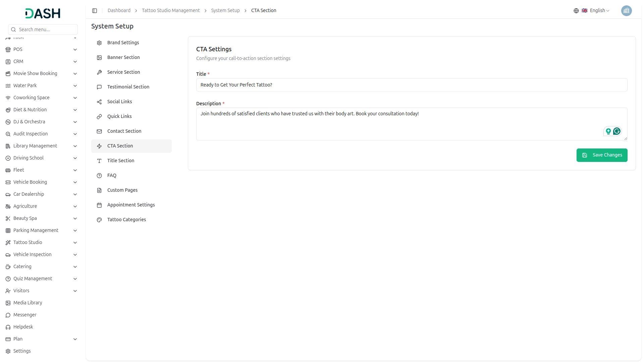Click the green lightbulb suggestion icon
Image resolution: width=644 pixels, height=362 pixels.
608,131
